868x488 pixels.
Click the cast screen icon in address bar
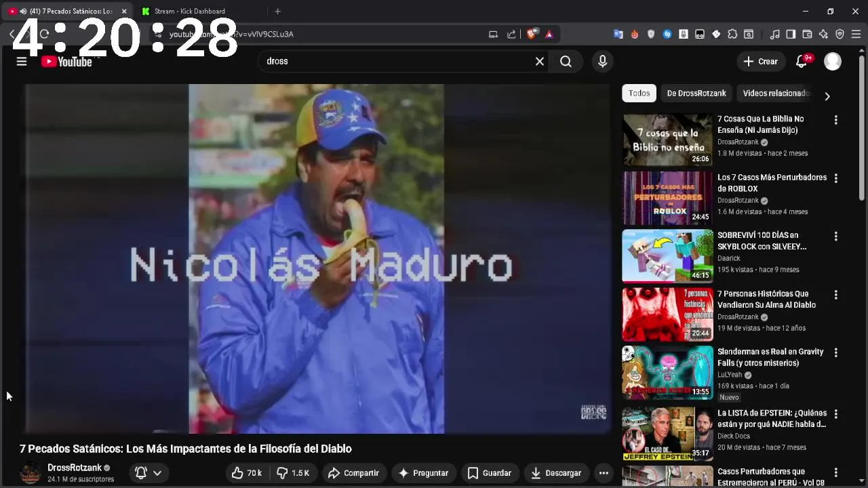tap(493, 35)
